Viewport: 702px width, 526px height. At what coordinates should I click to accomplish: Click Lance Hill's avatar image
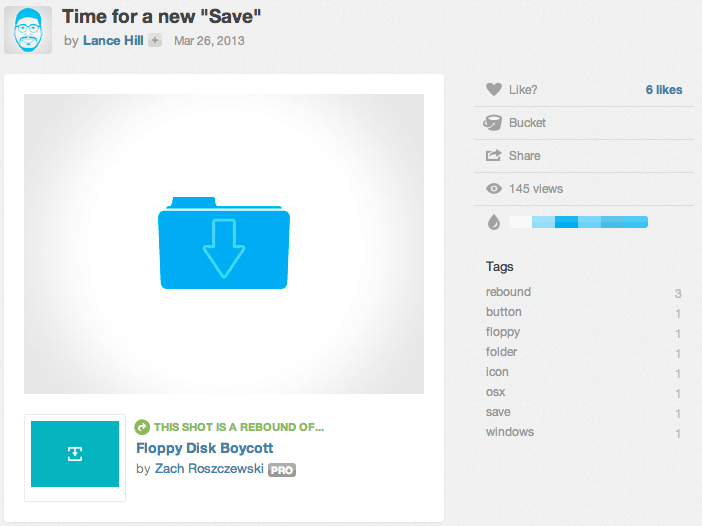click(28, 30)
